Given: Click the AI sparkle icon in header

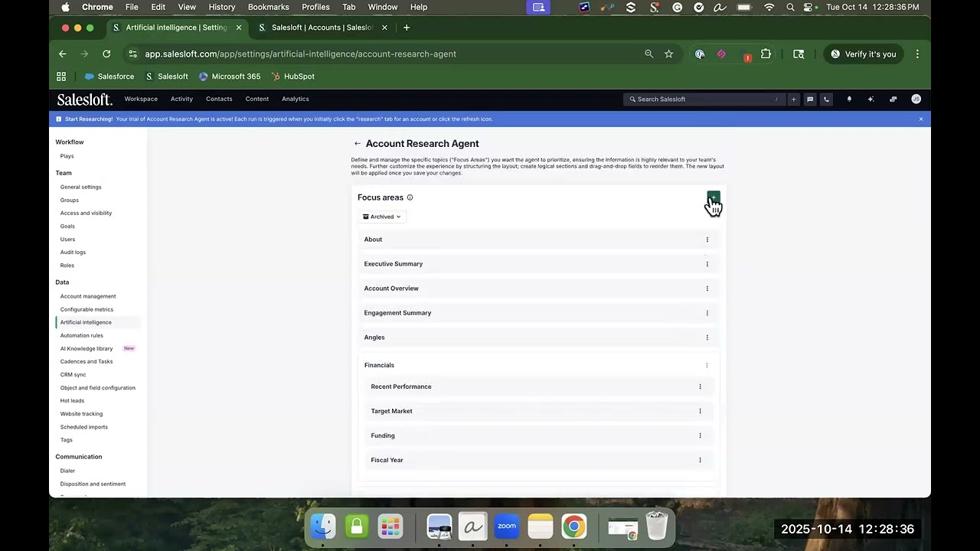Looking at the screenshot, I should click(871, 99).
